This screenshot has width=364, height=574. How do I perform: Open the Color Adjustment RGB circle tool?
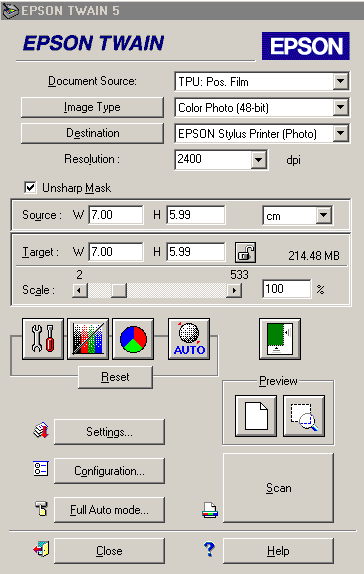[x=133, y=339]
